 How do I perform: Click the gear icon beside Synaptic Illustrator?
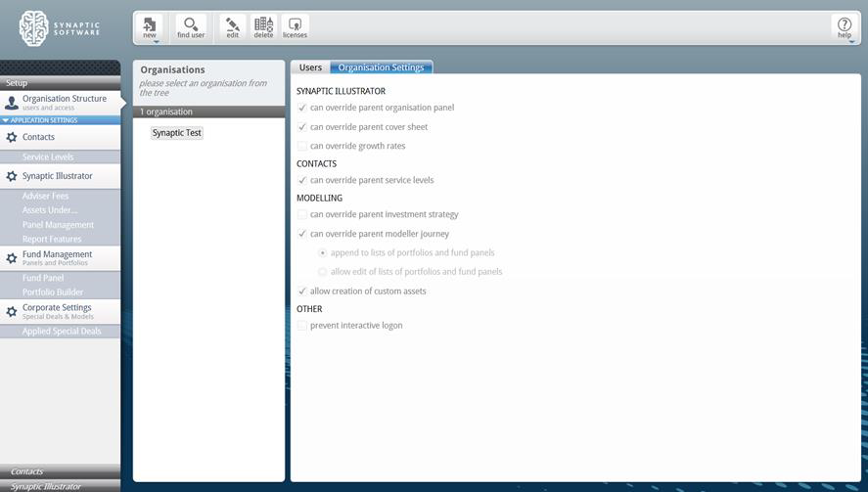[11, 176]
